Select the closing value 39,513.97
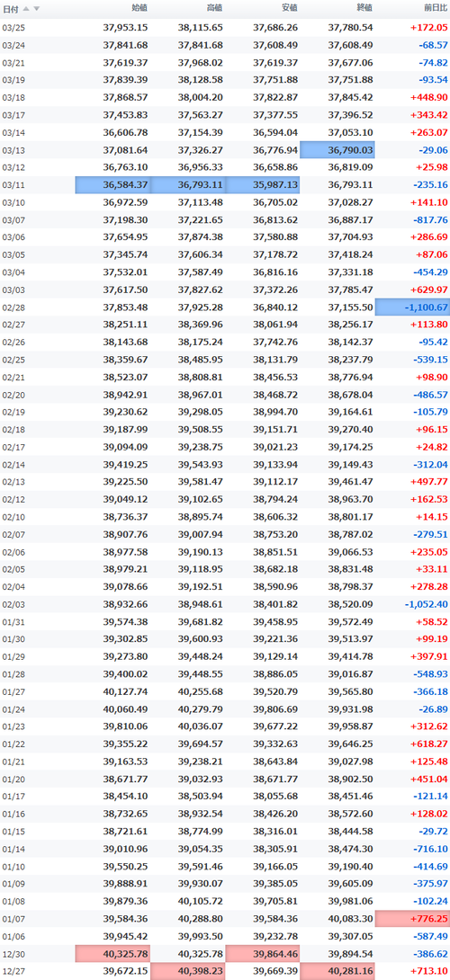This screenshot has width=450, height=980. tap(350, 638)
